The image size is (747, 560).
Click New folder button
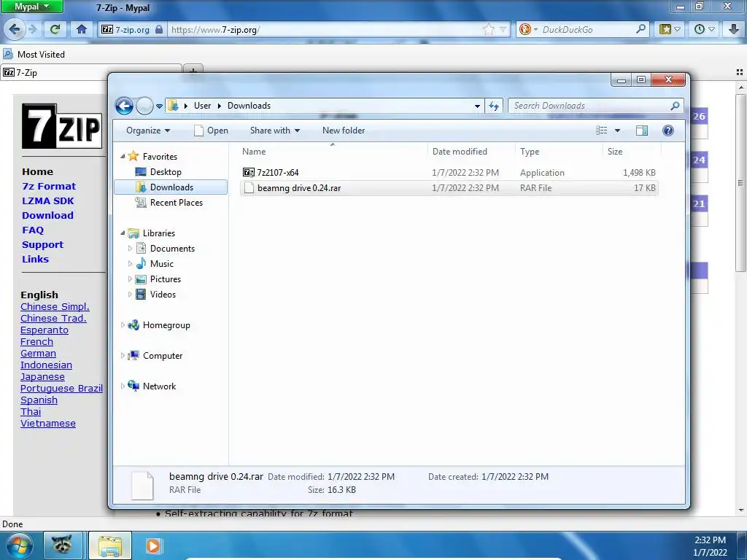tap(344, 131)
